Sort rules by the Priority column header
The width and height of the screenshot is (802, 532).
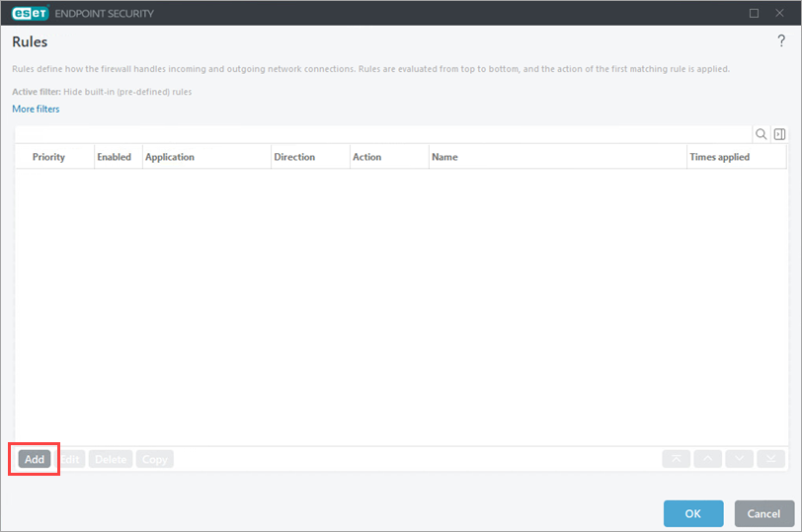click(x=48, y=157)
